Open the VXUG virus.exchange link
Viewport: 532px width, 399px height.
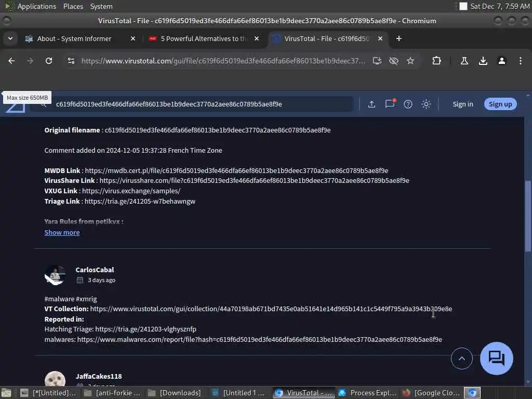131,191
